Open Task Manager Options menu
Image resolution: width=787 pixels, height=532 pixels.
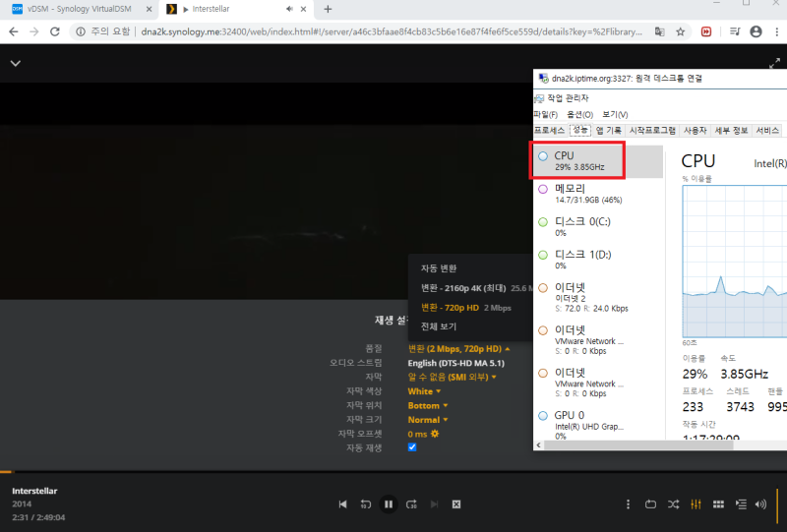579,114
